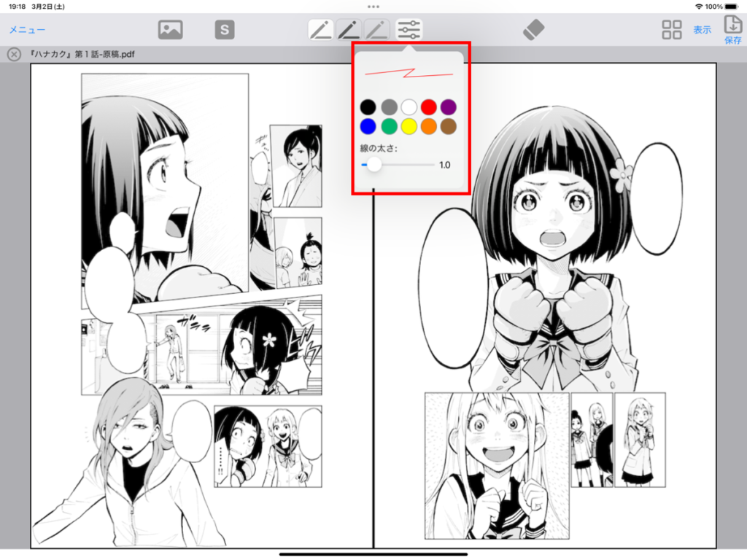Select the eraser tool
Screen dimensions: 747x560
(533, 29)
